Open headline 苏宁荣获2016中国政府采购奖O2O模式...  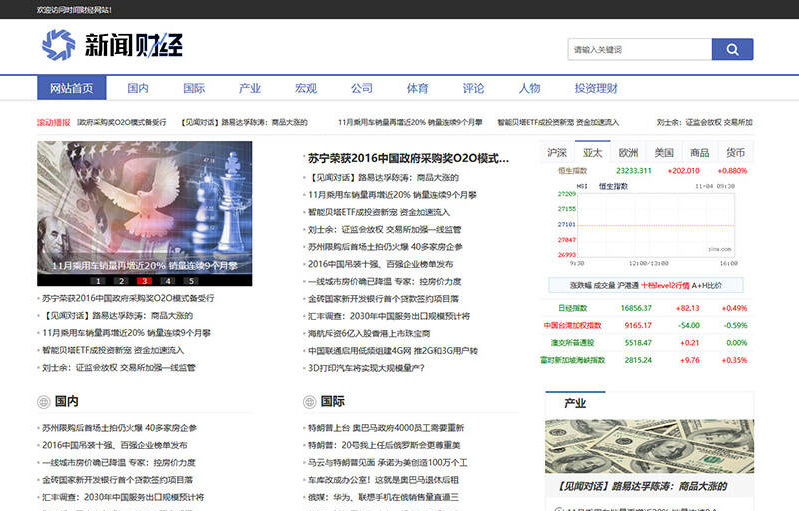click(x=408, y=158)
